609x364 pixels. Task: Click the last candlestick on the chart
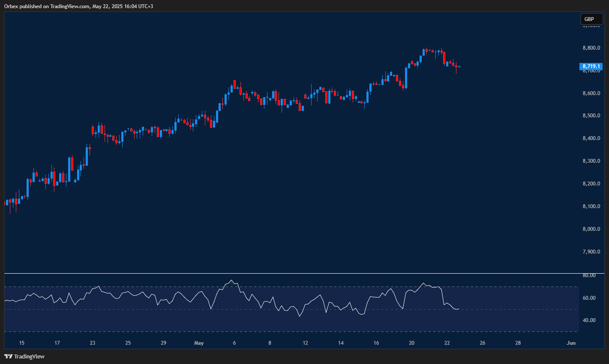(x=459, y=67)
